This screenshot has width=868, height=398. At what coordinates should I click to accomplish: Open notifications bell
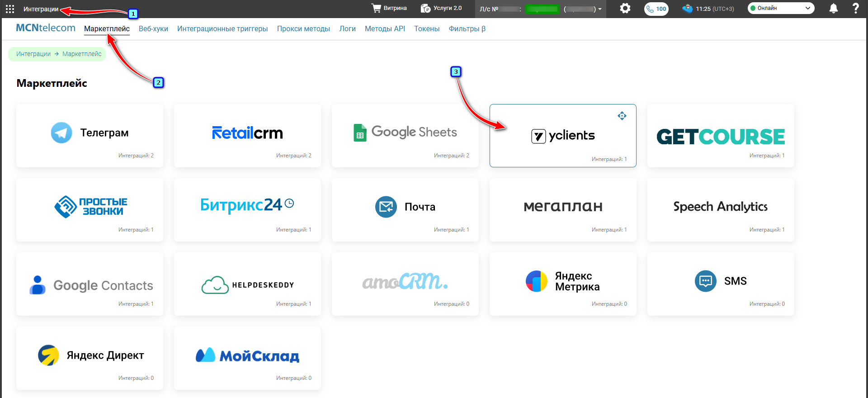(834, 9)
